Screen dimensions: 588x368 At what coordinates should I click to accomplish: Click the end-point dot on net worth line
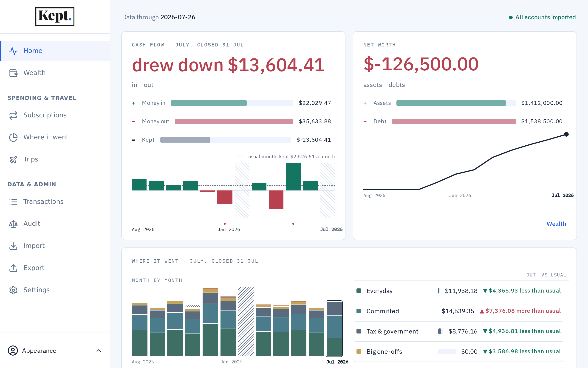pyautogui.click(x=566, y=134)
